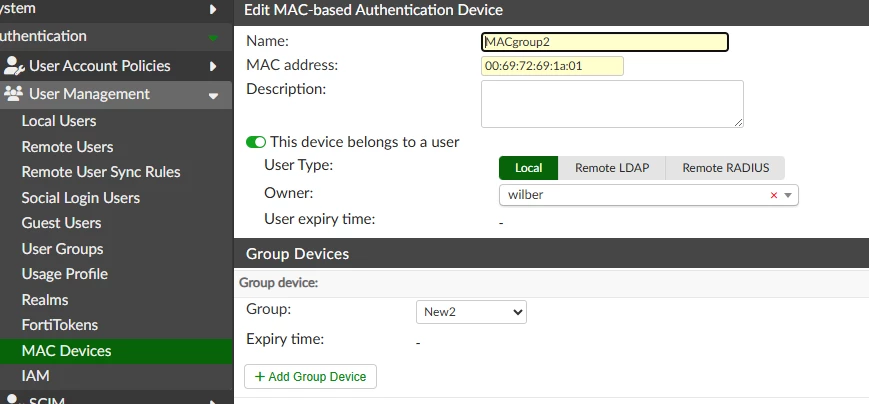Toggle 'This device belongs to a user' switch

click(256, 142)
